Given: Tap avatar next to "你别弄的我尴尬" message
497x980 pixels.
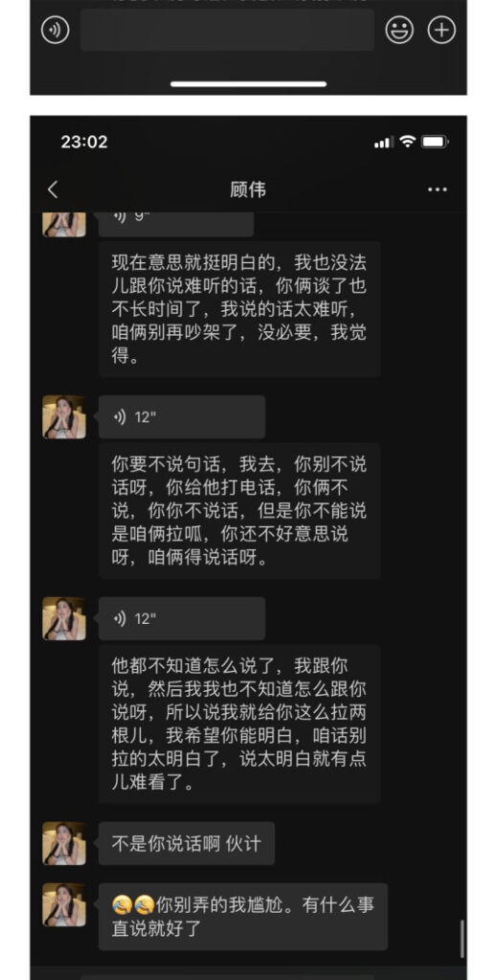Looking at the screenshot, I should point(64,904).
